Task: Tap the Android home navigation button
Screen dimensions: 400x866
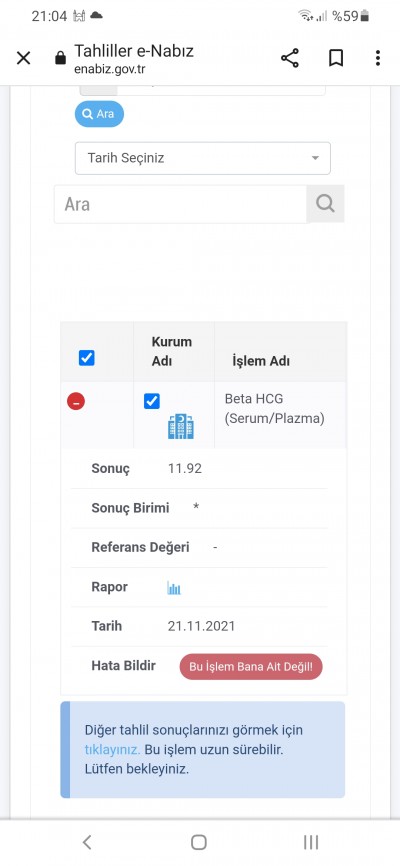Action: coord(199,842)
